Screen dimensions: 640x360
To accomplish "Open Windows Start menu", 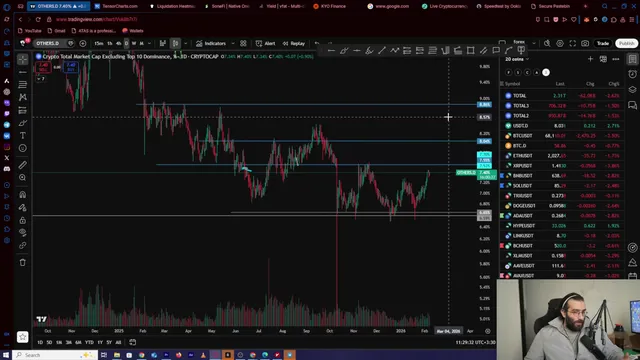I will point(6,355).
